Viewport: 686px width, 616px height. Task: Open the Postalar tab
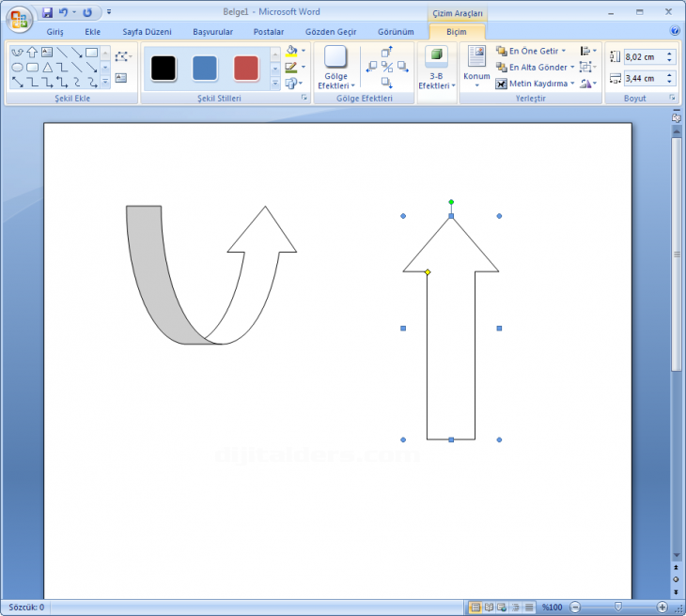269,32
